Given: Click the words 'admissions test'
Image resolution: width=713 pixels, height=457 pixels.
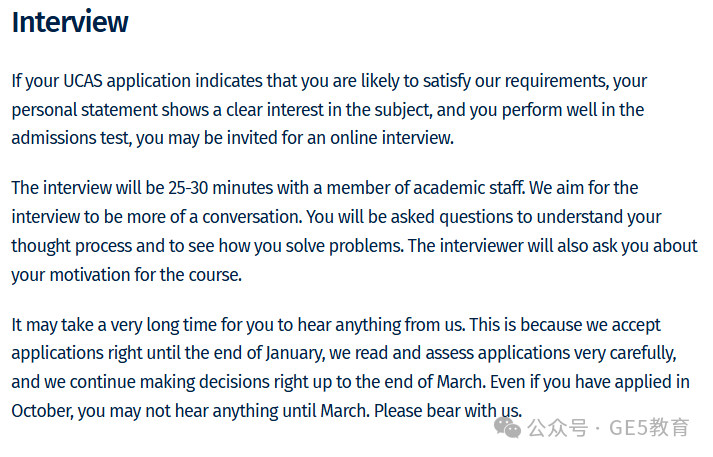Looking at the screenshot, I should coord(71,138).
